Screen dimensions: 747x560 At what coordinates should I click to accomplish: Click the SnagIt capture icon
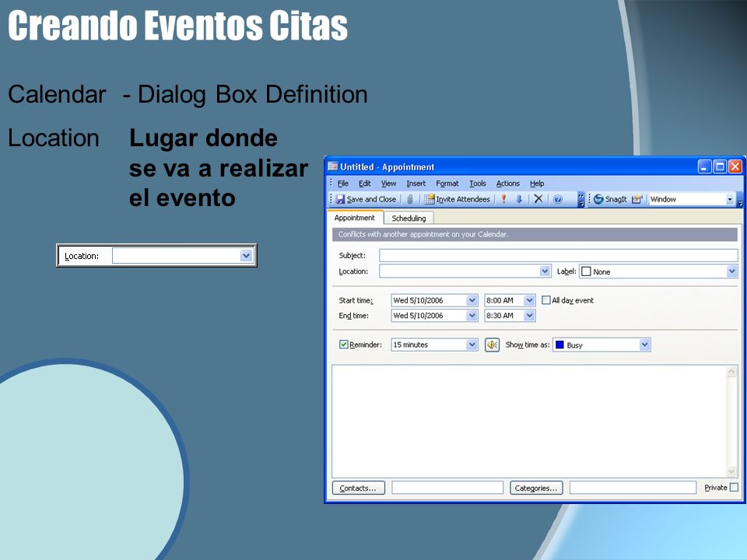click(x=610, y=199)
